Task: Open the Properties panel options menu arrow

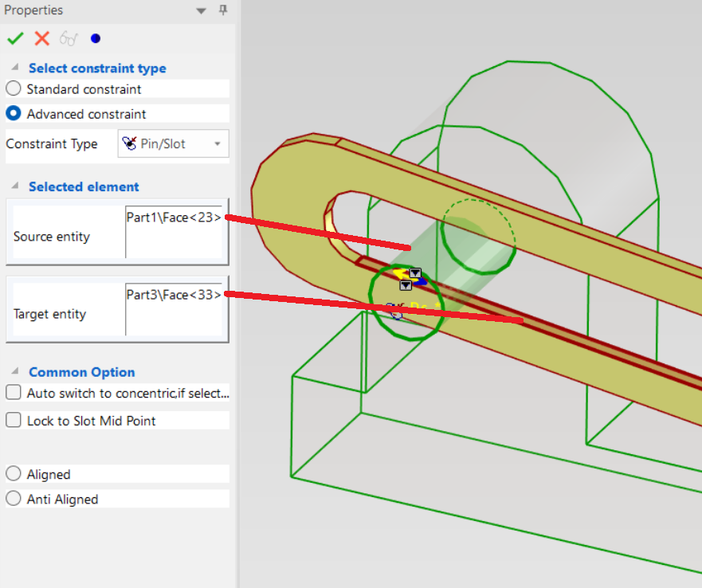Action: click(200, 10)
